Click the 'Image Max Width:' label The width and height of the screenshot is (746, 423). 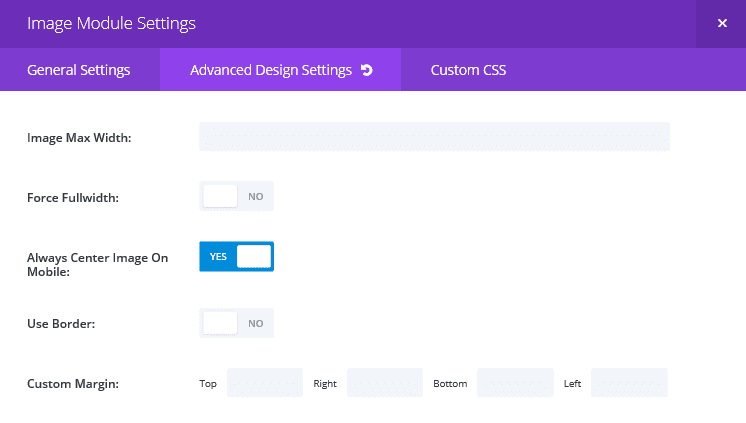(79, 138)
